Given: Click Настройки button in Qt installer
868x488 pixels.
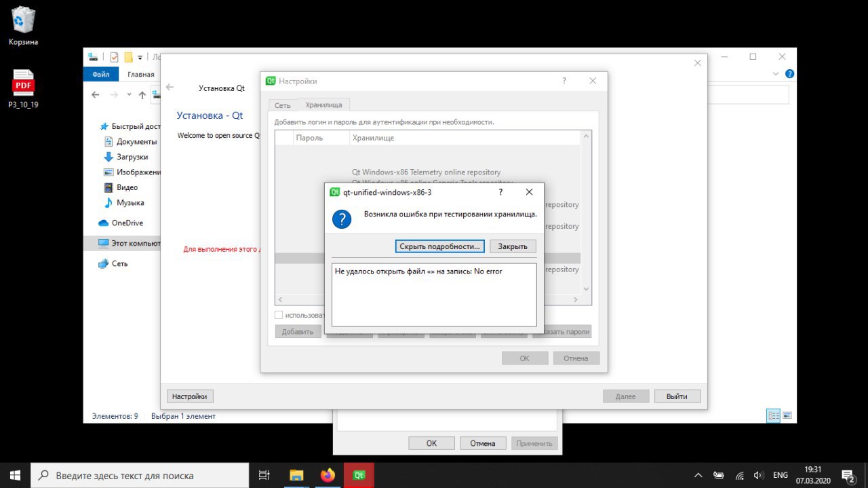Looking at the screenshot, I should click(x=190, y=396).
